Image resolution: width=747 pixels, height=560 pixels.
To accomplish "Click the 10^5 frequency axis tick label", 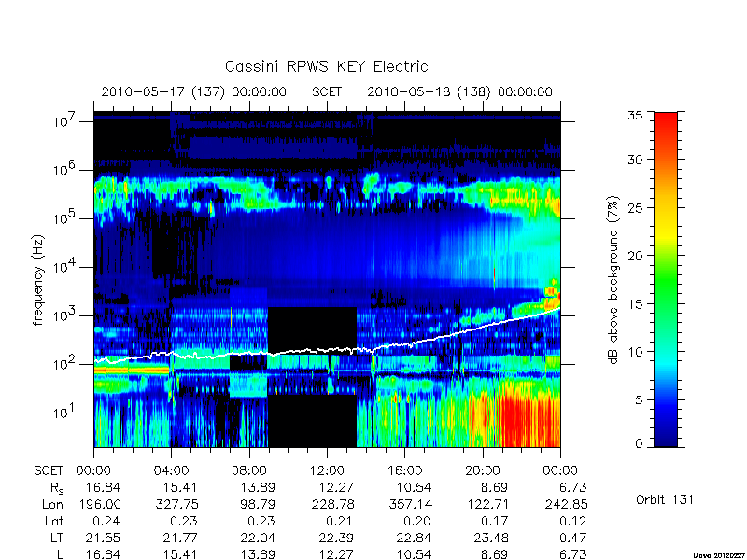I will click(x=64, y=217).
